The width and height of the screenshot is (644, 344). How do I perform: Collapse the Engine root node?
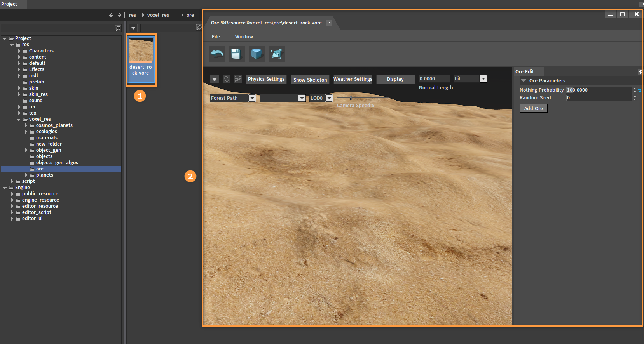click(5, 188)
